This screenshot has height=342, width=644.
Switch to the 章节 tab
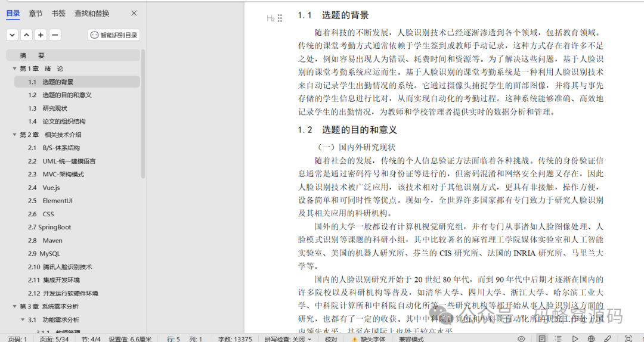point(36,14)
